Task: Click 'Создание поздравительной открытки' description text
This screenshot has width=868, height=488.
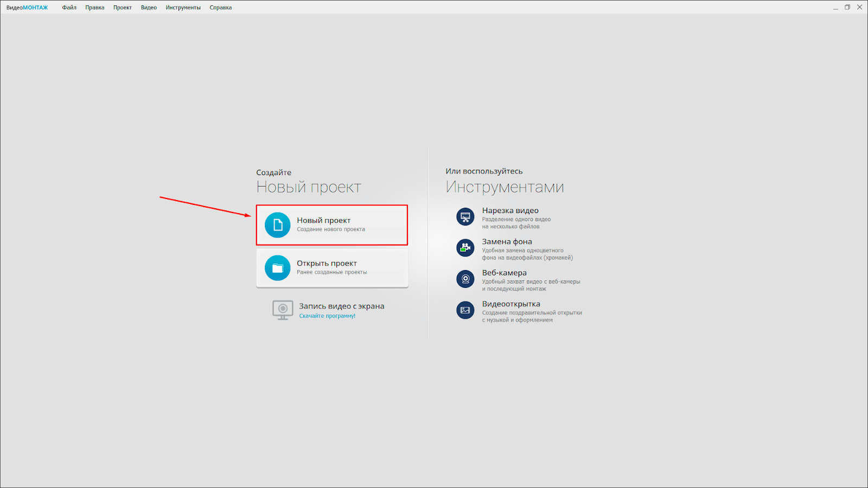Action: click(x=532, y=313)
